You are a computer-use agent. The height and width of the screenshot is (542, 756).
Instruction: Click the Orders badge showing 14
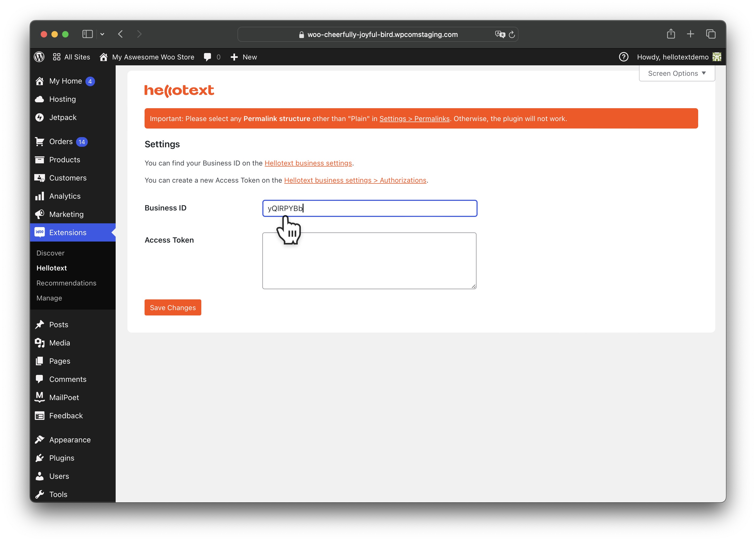coord(82,142)
